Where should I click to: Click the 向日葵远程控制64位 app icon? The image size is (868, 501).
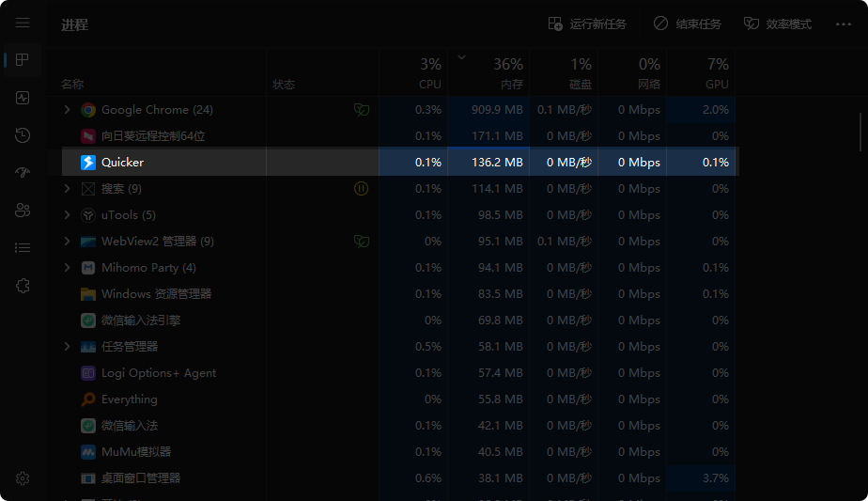pyautogui.click(x=88, y=135)
